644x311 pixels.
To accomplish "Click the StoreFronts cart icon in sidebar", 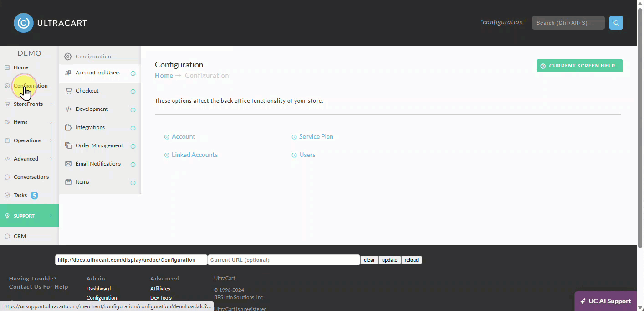I will (7, 104).
